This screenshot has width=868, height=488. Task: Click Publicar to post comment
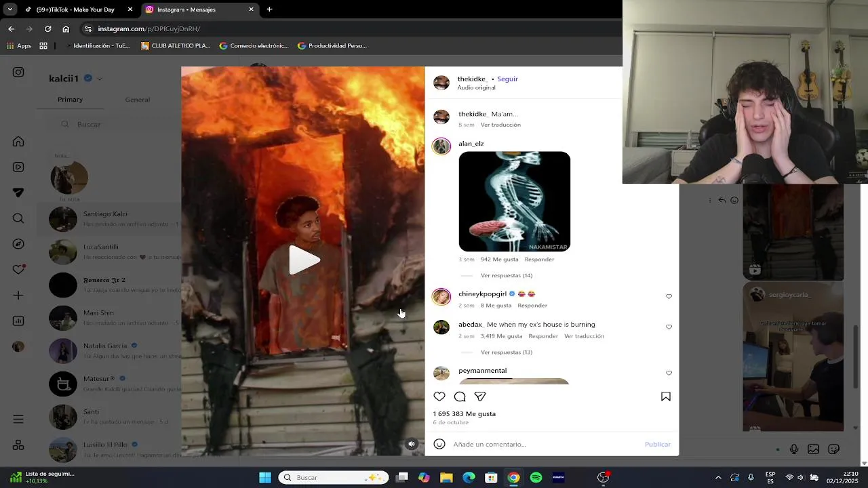tap(658, 444)
